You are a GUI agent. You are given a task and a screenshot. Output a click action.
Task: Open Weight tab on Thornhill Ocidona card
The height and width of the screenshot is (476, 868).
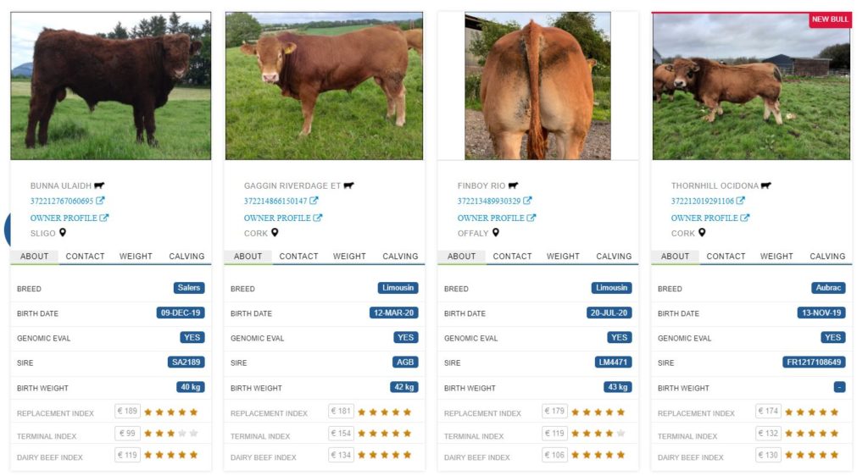[x=776, y=257]
